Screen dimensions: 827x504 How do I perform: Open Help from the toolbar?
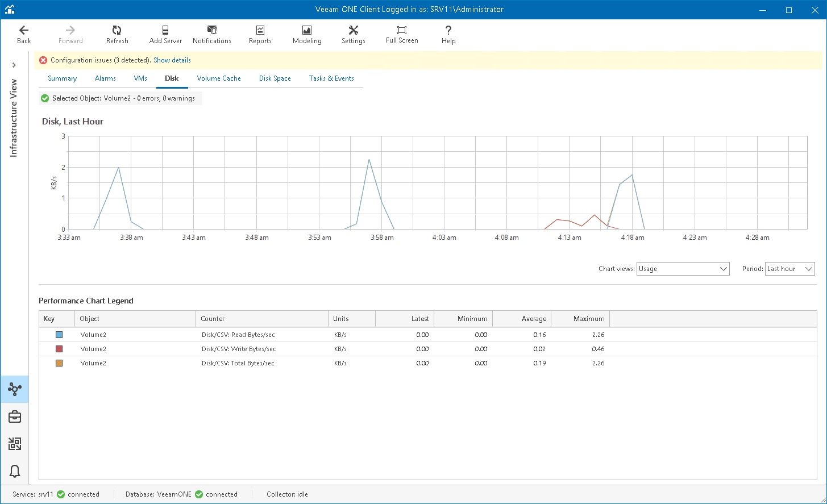point(448,35)
